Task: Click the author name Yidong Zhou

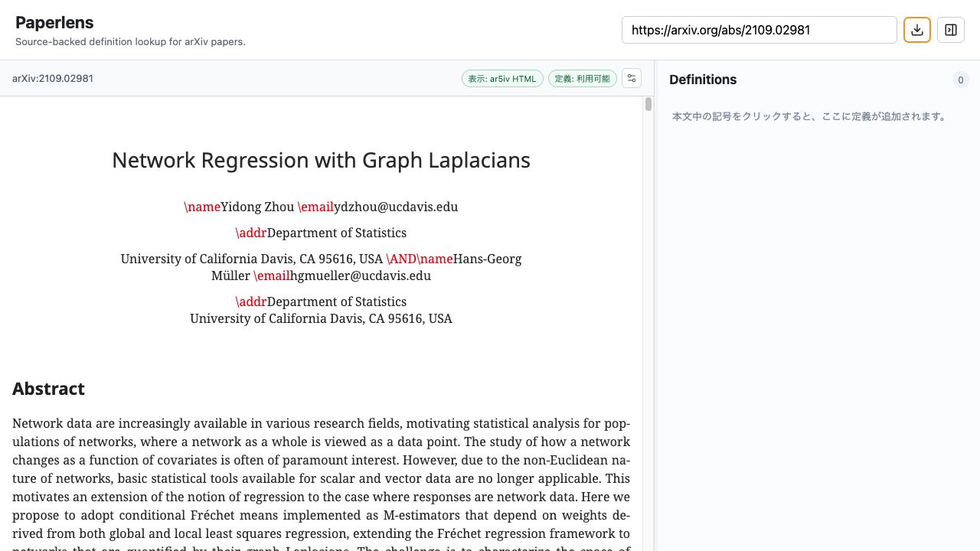Action: pyautogui.click(x=257, y=207)
